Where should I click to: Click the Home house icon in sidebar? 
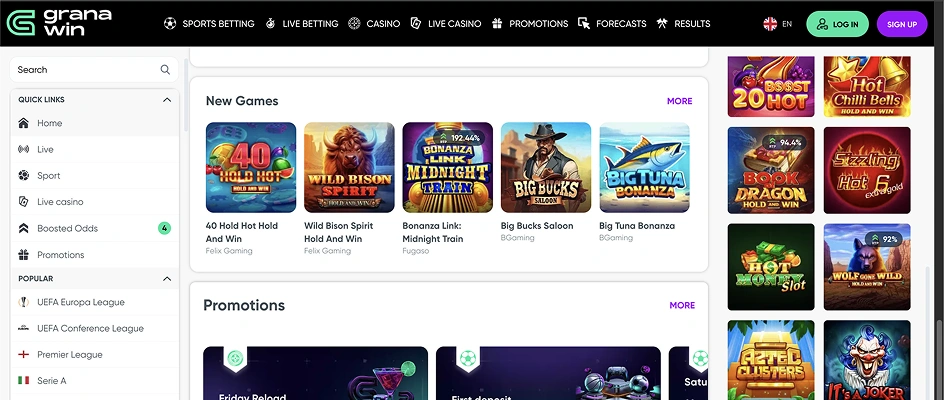click(23, 123)
